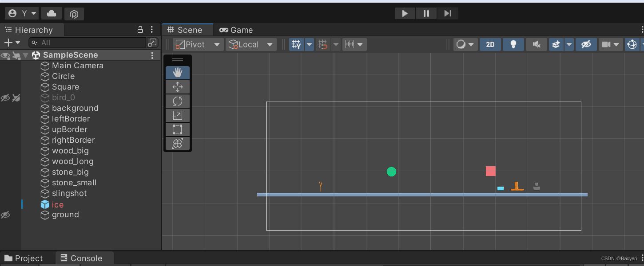The image size is (644, 266).
Task: Select the combined Transform tool
Action: (177, 143)
